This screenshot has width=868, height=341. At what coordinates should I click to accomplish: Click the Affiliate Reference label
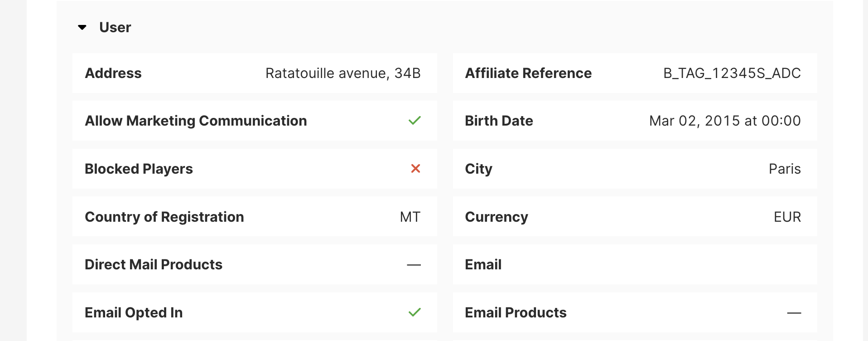coord(528,73)
